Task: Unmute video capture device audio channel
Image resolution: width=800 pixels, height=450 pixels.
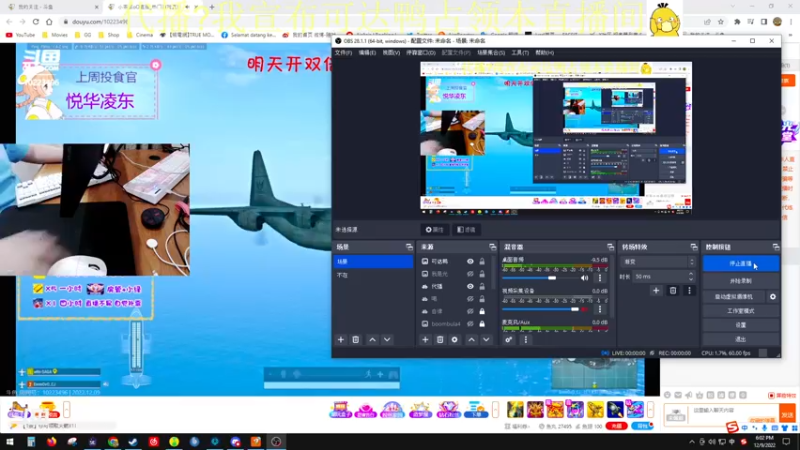Action: pos(585,309)
